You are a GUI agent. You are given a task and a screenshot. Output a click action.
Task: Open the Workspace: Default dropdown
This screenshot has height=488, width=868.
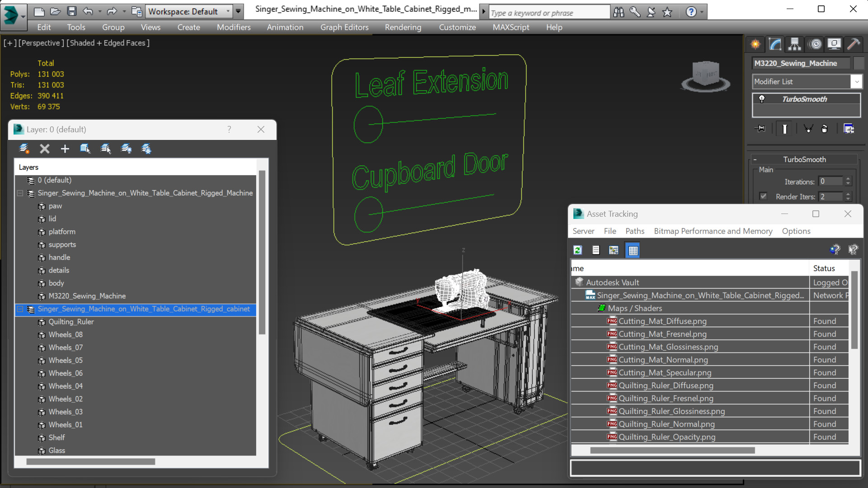(189, 11)
